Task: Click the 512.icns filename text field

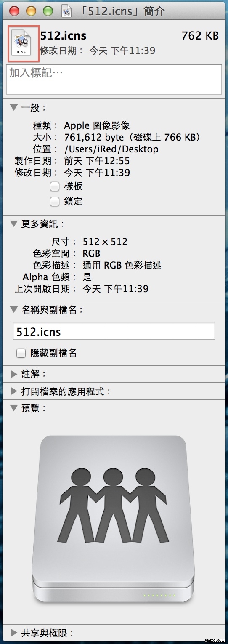Action: [x=114, y=331]
